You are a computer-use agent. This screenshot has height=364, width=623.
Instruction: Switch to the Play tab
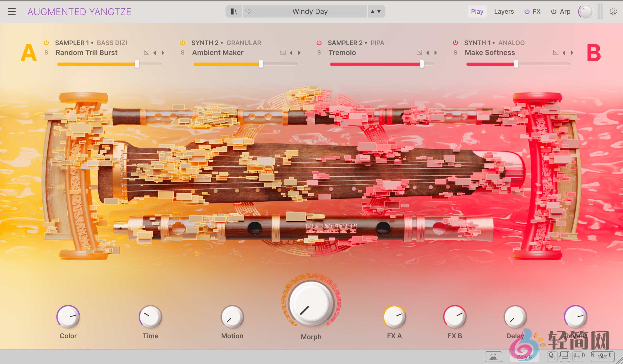[x=477, y=12]
